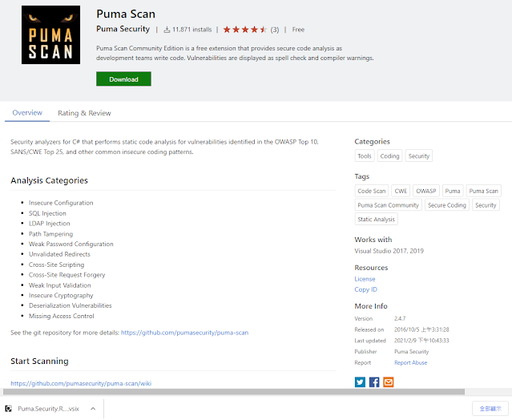Click the 'Unvalidated Redirects' list item
This screenshot has width=512, height=420.
pos(59,254)
